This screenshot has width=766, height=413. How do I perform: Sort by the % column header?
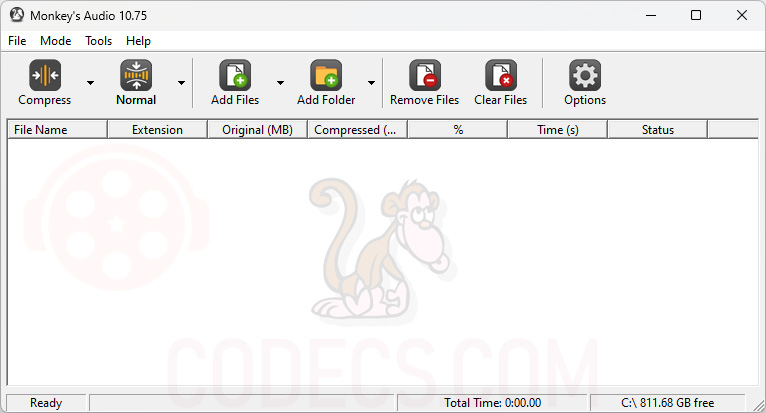pos(458,130)
